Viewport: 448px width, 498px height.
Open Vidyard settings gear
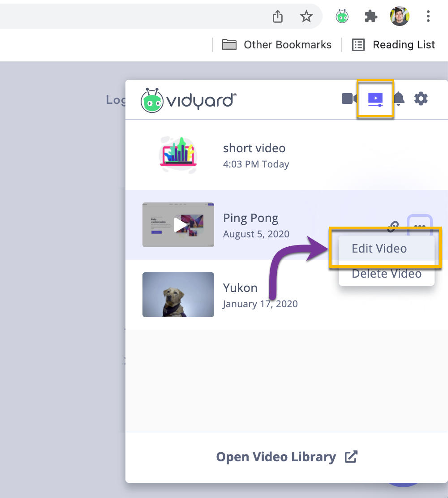click(421, 99)
